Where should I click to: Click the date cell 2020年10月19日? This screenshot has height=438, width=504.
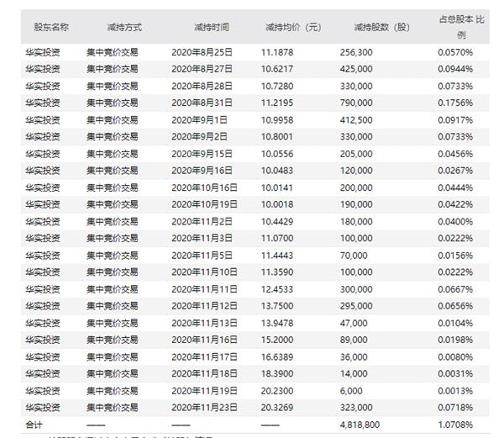click(204, 204)
